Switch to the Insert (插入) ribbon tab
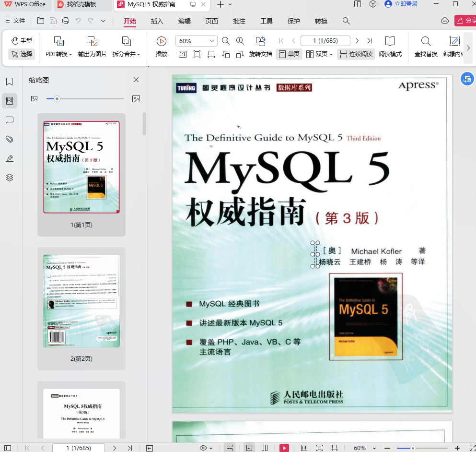 tap(157, 21)
